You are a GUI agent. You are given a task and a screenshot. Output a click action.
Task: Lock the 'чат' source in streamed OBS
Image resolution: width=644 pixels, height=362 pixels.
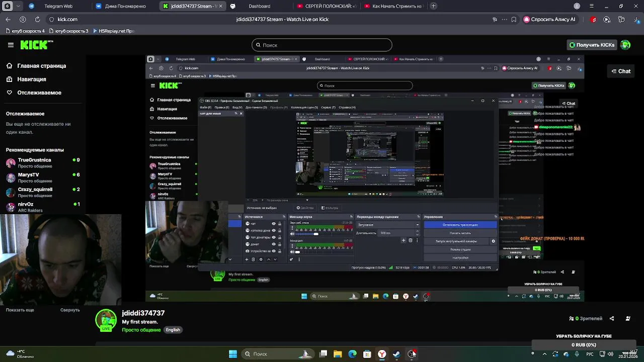click(280, 224)
